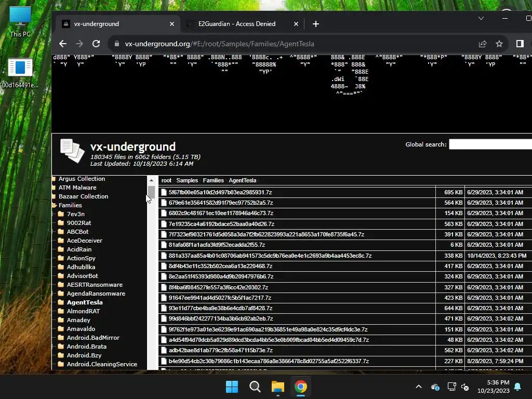Click the AdvisorBot folder icon
532x399 pixels.
click(x=61, y=276)
